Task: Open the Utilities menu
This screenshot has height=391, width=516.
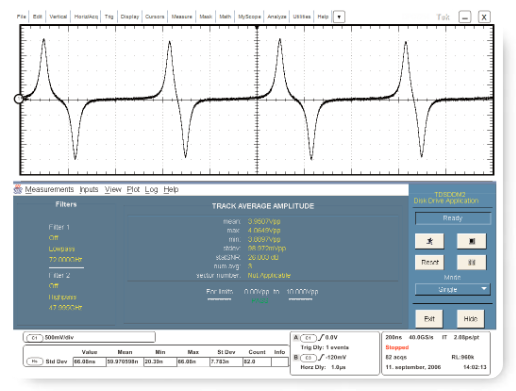Action: [x=302, y=17]
